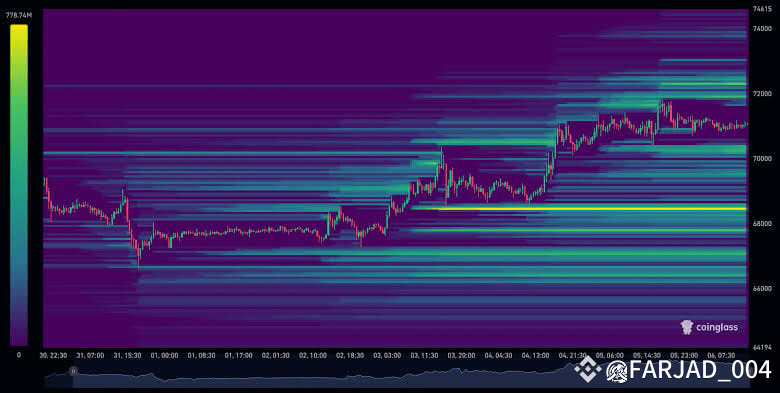
Task: Click the 66000 price axis label
Action: coord(762,289)
